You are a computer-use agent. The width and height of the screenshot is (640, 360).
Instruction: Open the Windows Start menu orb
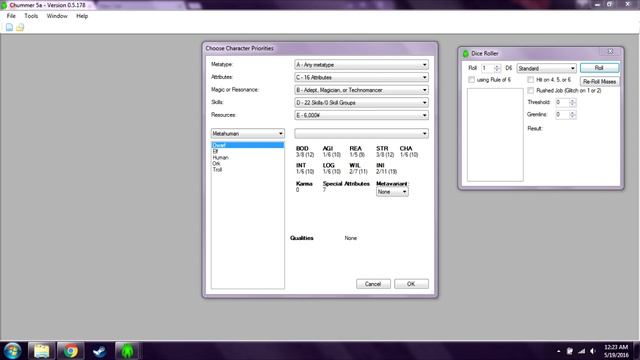click(12, 351)
